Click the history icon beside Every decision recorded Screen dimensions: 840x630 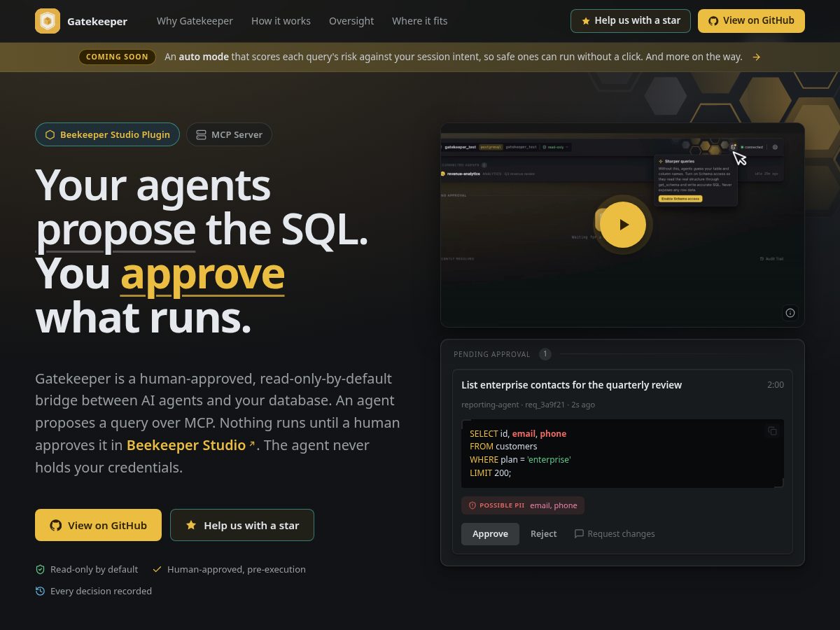point(40,591)
